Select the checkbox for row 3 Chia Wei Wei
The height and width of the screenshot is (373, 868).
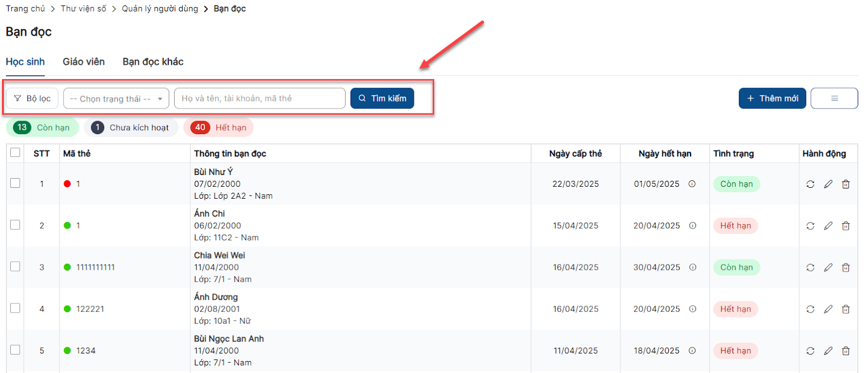pos(15,267)
